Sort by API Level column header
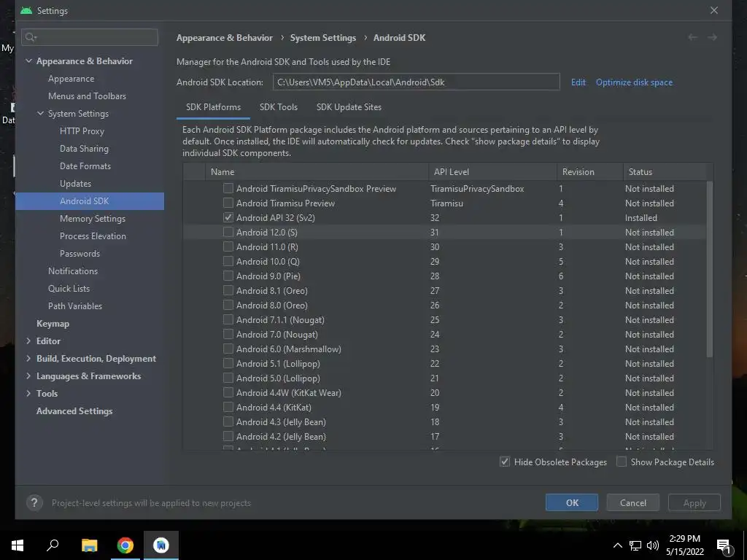 coord(492,172)
